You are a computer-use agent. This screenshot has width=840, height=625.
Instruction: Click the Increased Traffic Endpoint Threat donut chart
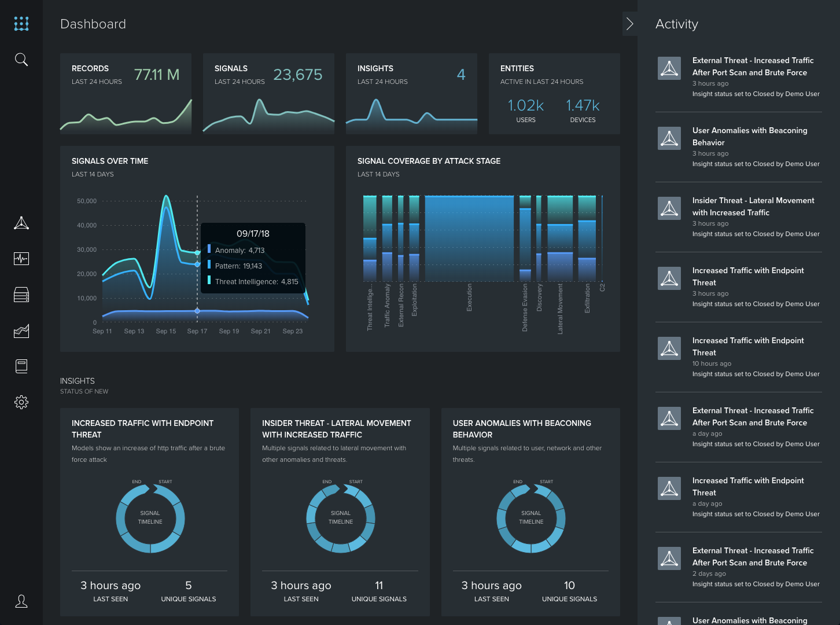pos(150,518)
